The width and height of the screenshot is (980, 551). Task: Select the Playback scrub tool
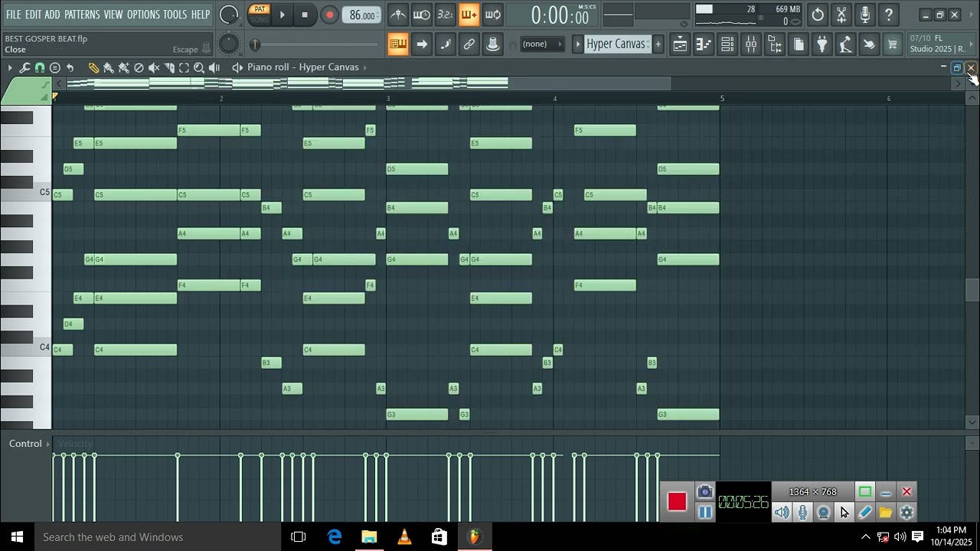click(x=214, y=67)
